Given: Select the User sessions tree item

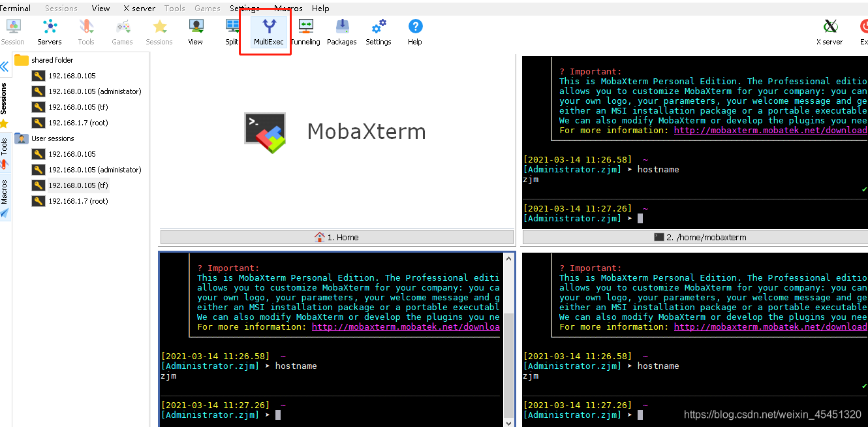Looking at the screenshot, I should click(x=53, y=138).
